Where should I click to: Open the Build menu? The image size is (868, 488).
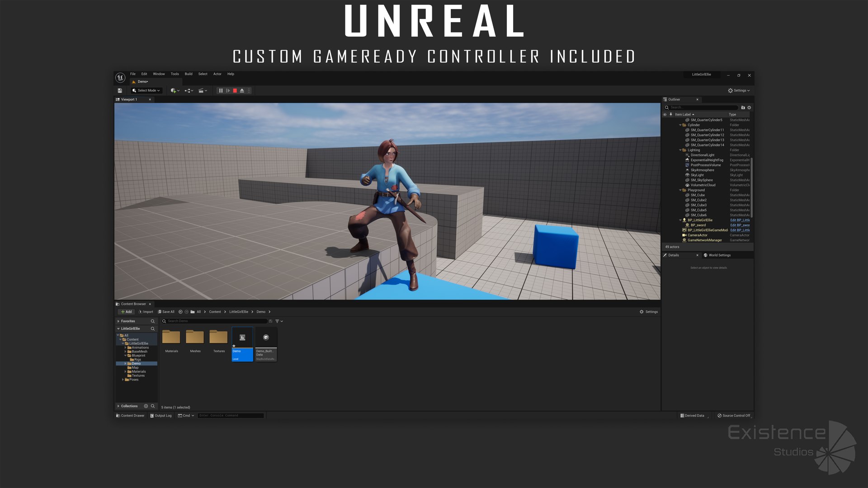pos(189,74)
